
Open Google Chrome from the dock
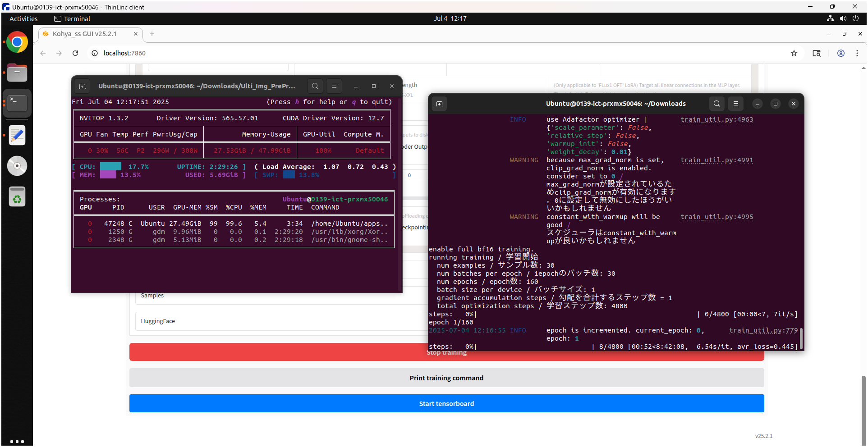click(17, 42)
